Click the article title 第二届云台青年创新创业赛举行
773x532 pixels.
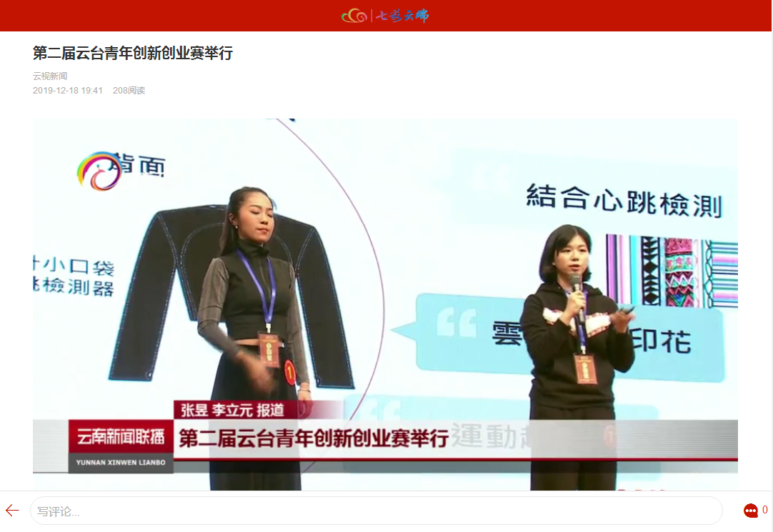[133, 53]
